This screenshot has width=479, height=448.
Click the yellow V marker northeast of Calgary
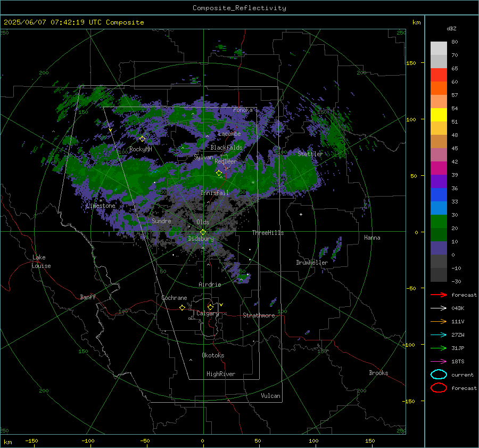pyautogui.click(x=221, y=305)
